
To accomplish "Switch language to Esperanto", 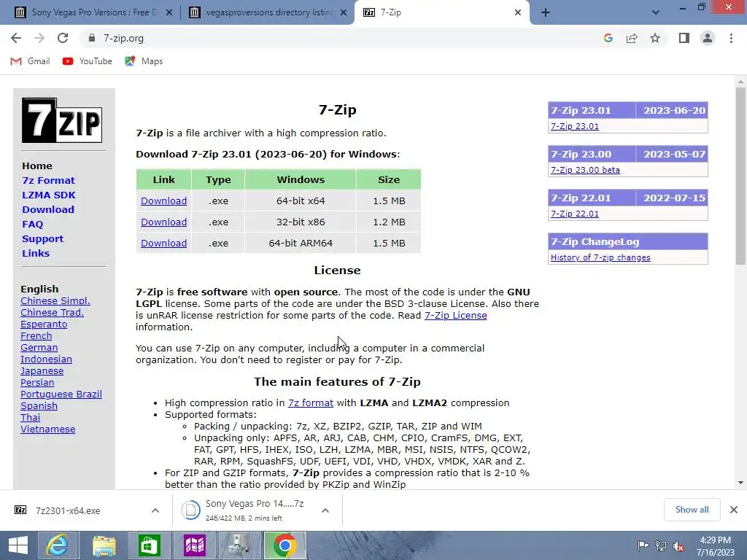I will point(44,324).
